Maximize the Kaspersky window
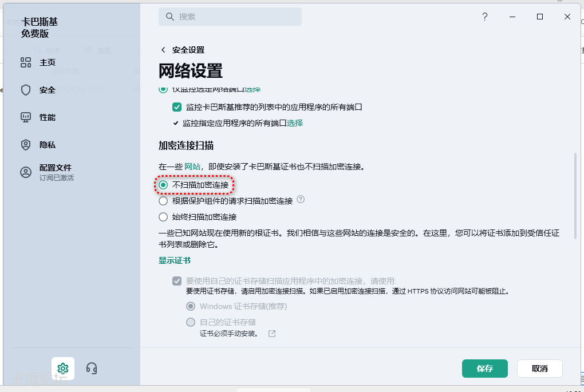Image resolution: width=584 pixels, height=392 pixels. pos(540,17)
